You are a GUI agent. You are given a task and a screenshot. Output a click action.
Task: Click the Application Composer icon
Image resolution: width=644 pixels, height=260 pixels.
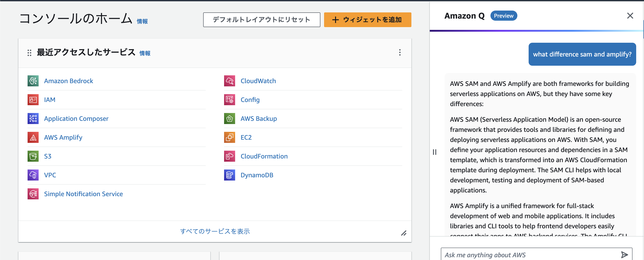(33, 119)
